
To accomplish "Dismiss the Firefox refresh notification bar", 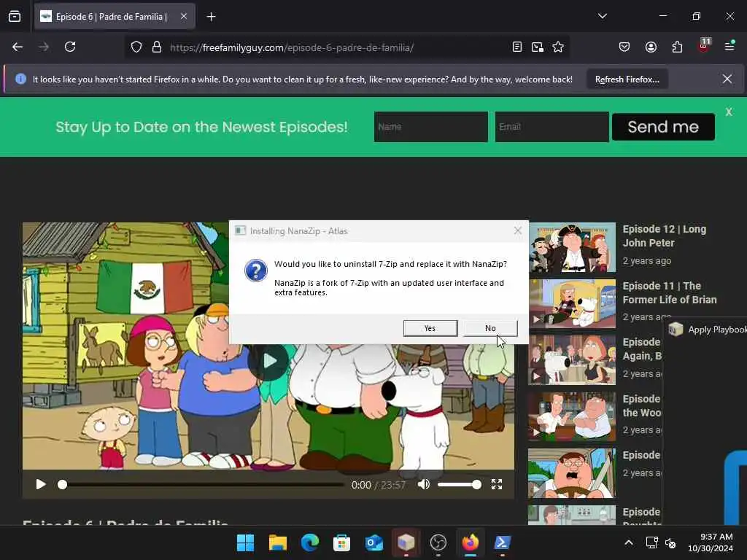I will [x=727, y=79].
